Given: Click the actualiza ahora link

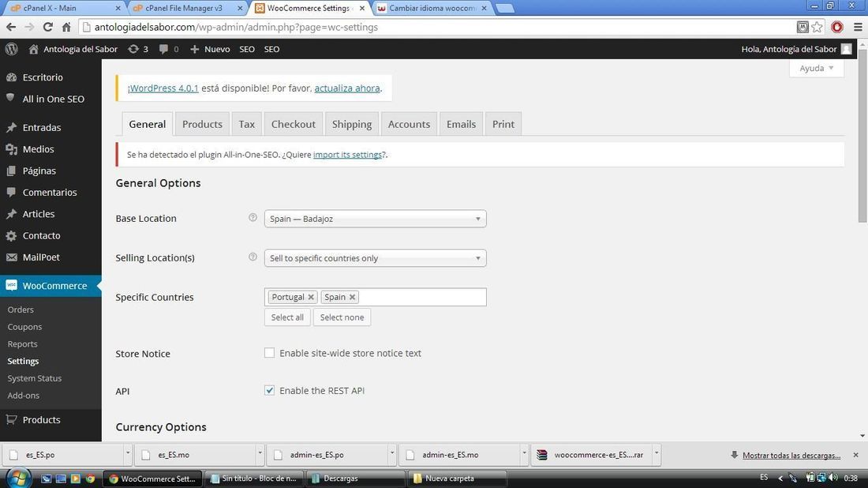Looking at the screenshot, I should (x=347, y=88).
